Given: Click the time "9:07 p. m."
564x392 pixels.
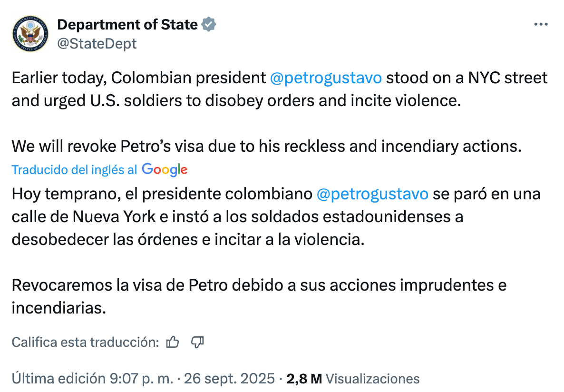Looking at the screenshot, I should point(140,379).
